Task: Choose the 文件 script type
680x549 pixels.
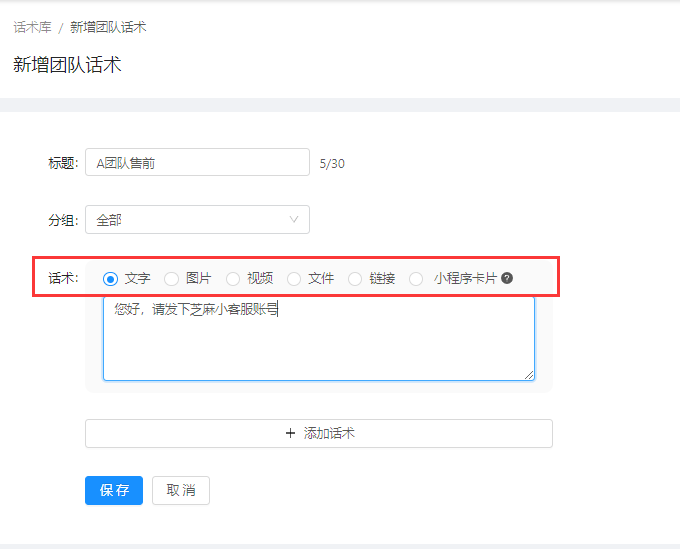Action: (294, 279)
